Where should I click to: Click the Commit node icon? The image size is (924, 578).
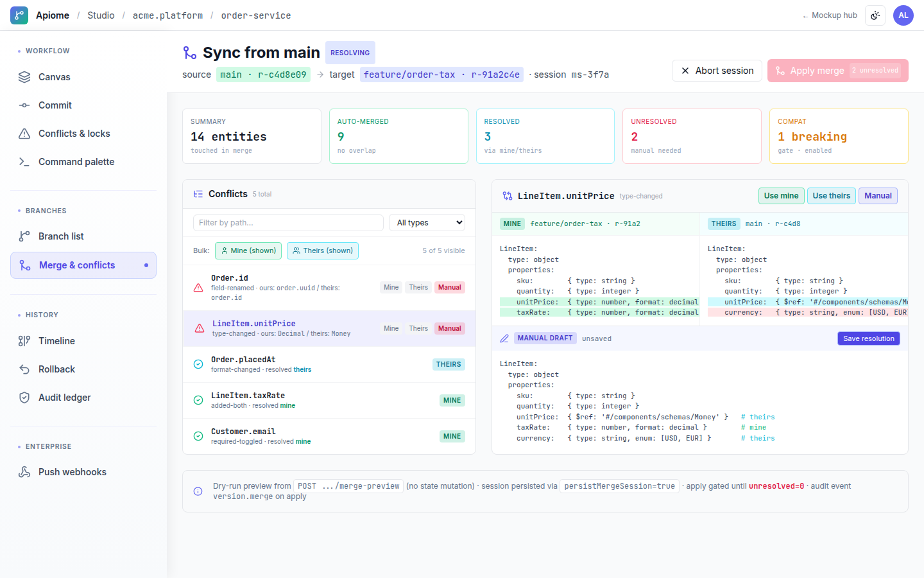pos(24,105)
